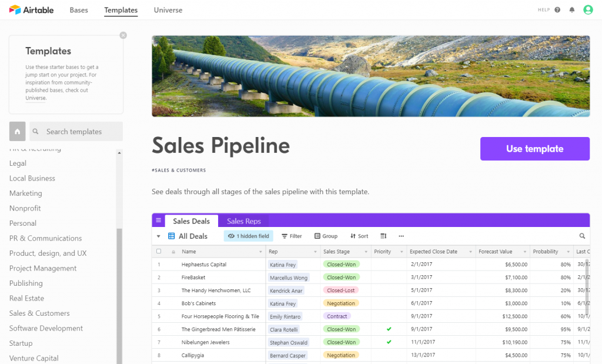Click the Hephaestus Capital name cell
Image resolution: width=602 pixels, height=364 pixels.
[204, 265]
